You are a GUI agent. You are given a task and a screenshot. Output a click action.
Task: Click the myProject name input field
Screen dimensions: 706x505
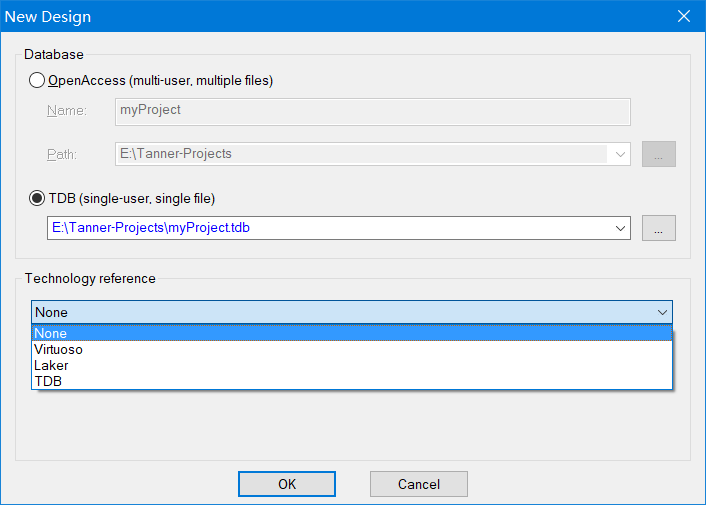372,112
